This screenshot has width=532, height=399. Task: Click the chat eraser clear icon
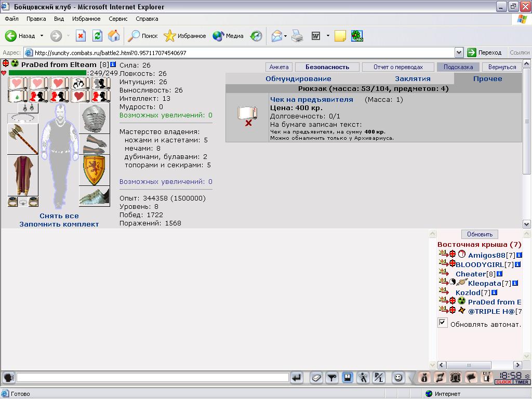316,377
